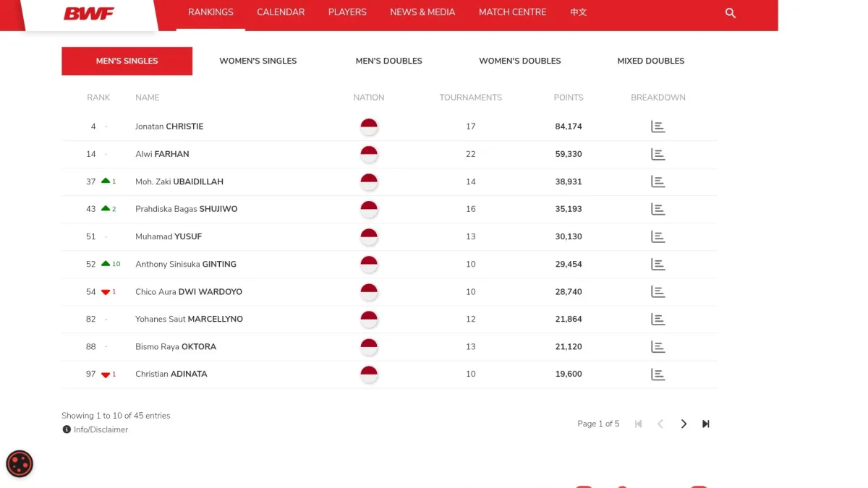Click Indonesia flag in Ginting row
The width and height of the screenshot is (868, 488).
point(369,264)
